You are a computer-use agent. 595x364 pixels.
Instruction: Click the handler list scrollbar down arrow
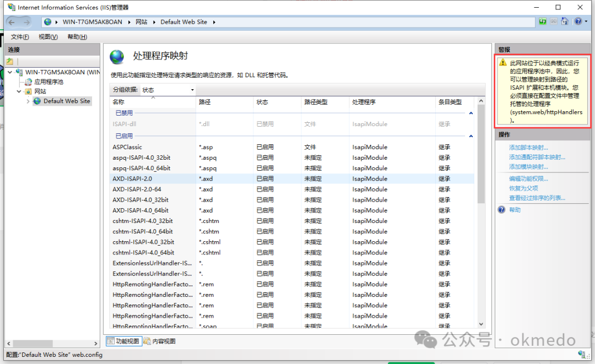pos(481,323)
